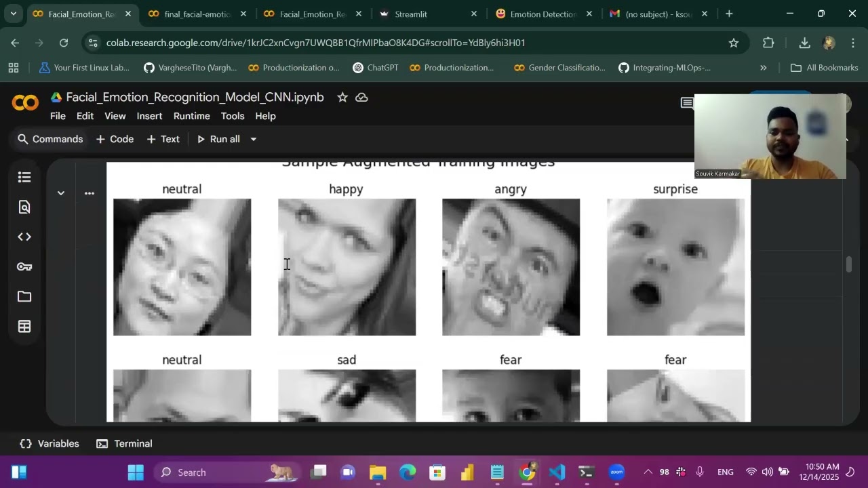Viewport: 868px width, 488px height.
Task: Click the notebook vertical scrollbar thumb
Action: click(848, 264)
